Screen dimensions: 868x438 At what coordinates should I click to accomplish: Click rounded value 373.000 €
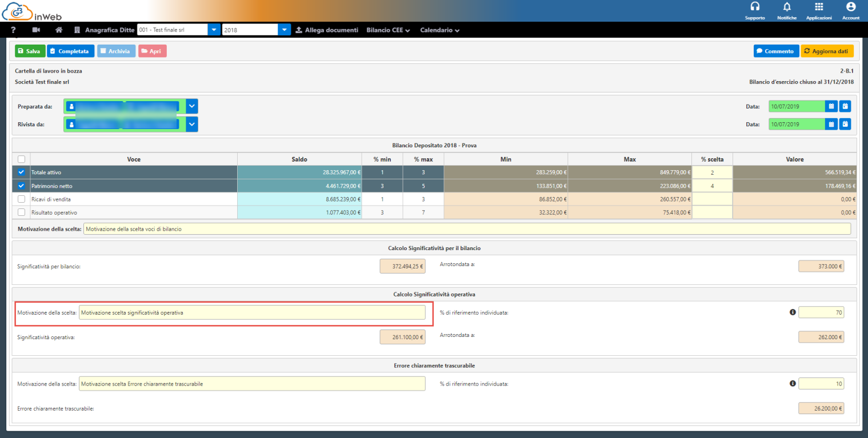pos(821,266)
